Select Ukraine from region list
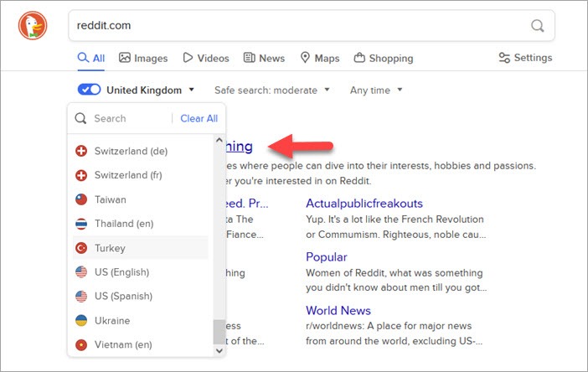588x372 pixels. coord(140,321)
